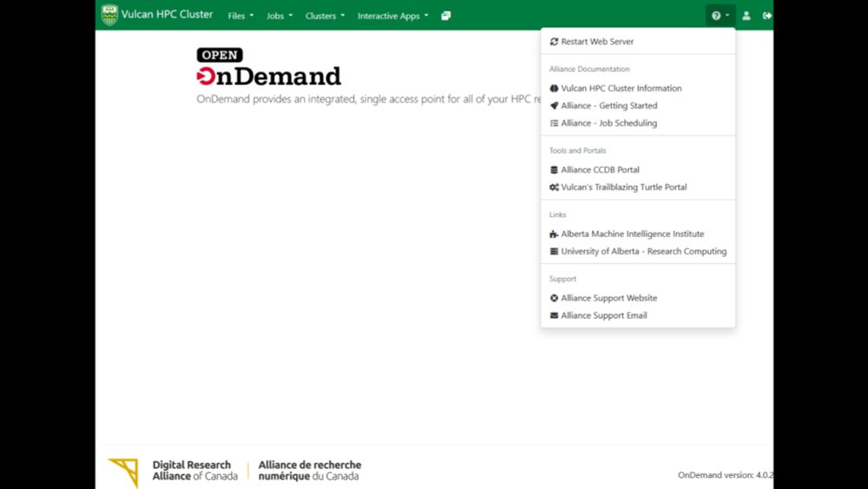The height and width of the screenshot is (489, 868).
Task: Click the Tools and Portals section header
Action: click(x=577, y=150)
